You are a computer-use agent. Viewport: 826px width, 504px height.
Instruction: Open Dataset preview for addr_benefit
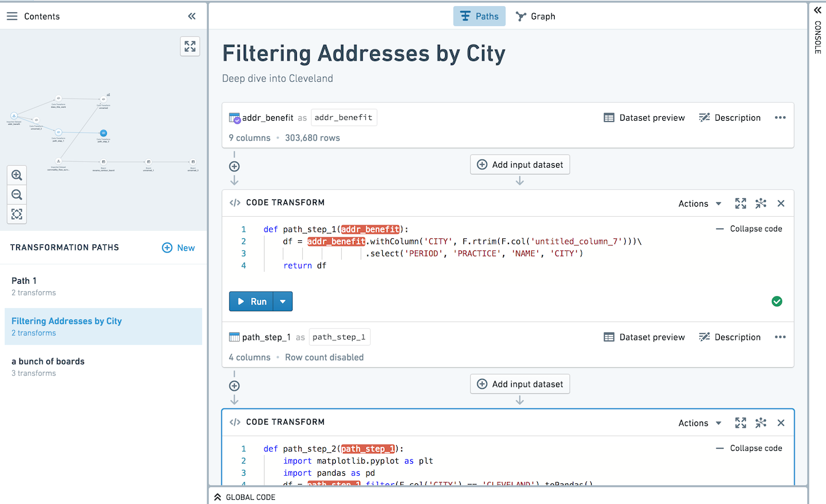click(x=644, y=117)
